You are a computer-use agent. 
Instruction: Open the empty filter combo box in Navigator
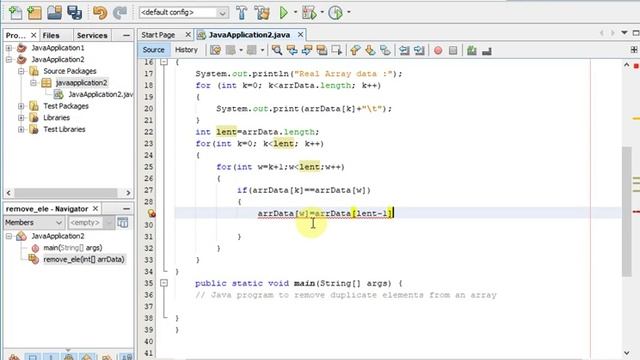click(91, 222)
